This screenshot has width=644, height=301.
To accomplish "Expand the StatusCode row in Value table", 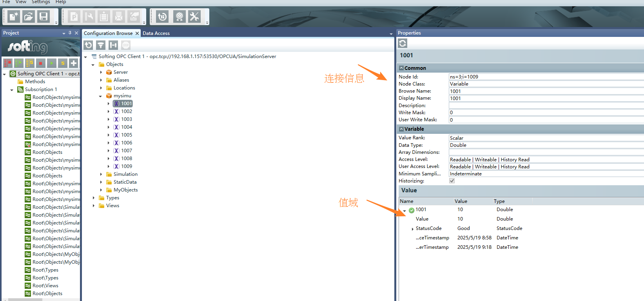I will [x=412, y=229].
